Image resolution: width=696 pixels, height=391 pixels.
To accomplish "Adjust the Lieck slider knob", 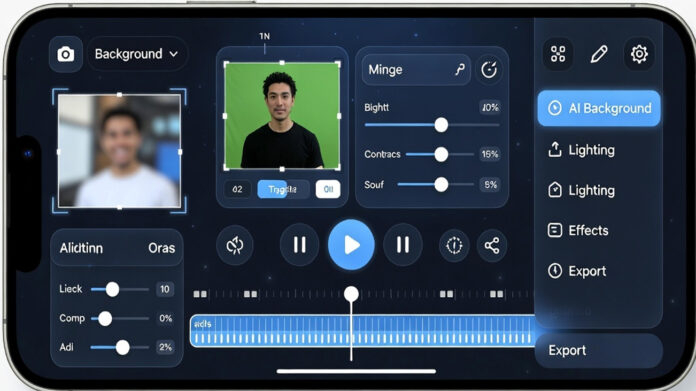I will point(112,289).
